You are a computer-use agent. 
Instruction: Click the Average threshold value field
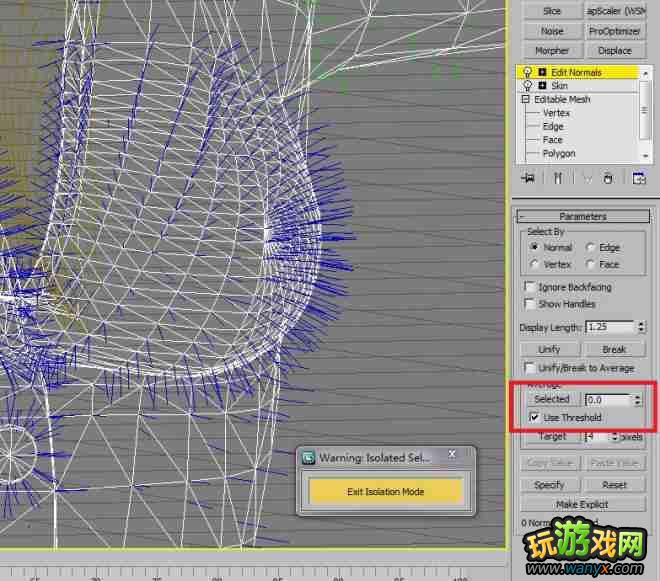[x=606, y=399]
